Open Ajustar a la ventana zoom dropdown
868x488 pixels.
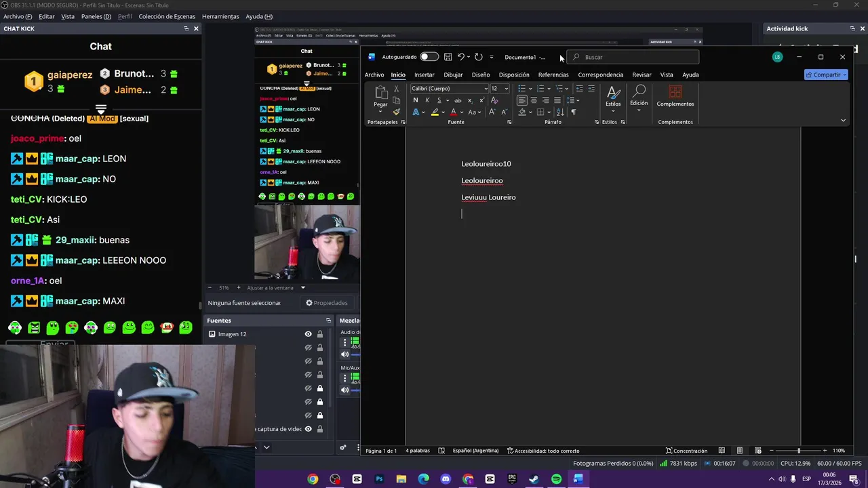click(x=303, y=288)
